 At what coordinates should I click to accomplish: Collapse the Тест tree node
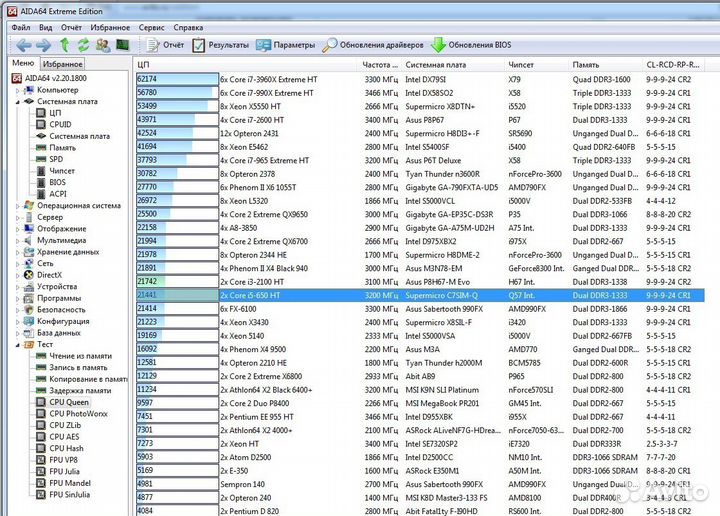click(x=18, y=345)
